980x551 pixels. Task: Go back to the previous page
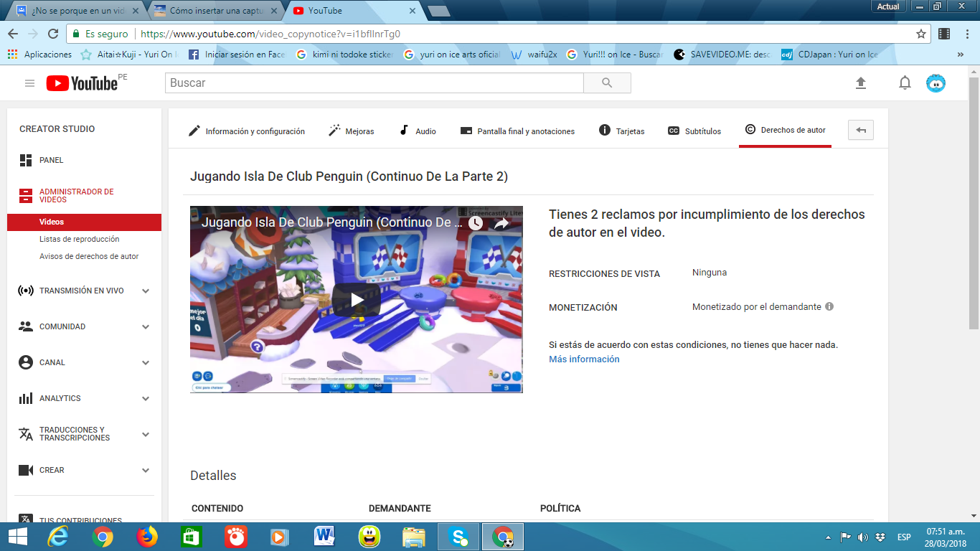(12, 34)
